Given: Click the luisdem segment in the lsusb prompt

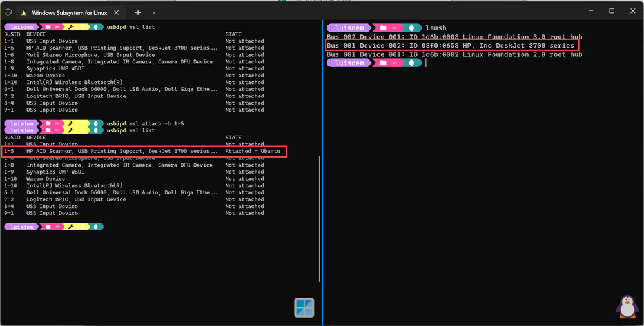Looking at the screenshot, I should 349,28.
